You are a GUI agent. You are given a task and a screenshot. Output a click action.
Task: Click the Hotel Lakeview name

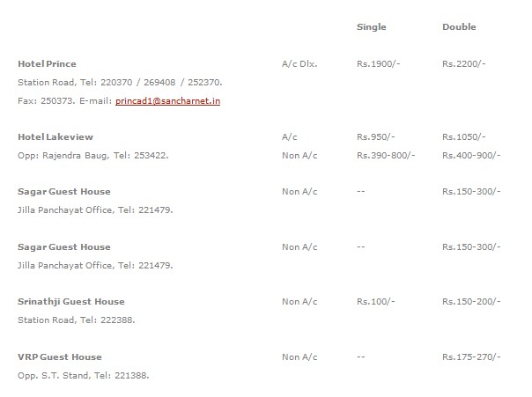pos(55,137)
